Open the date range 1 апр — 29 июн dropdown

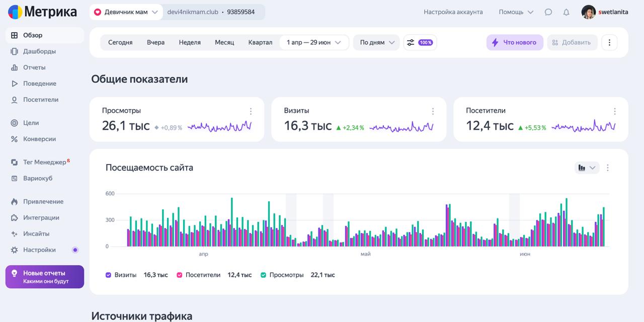pyautogui.click(x=314, y=42)
